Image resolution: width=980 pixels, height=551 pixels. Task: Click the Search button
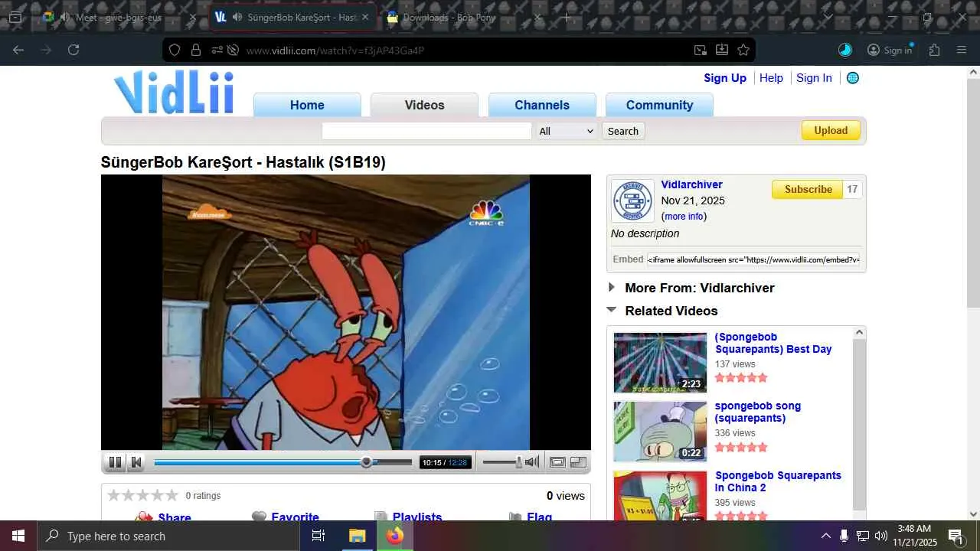pyautogui.click(x=623, y=131)
